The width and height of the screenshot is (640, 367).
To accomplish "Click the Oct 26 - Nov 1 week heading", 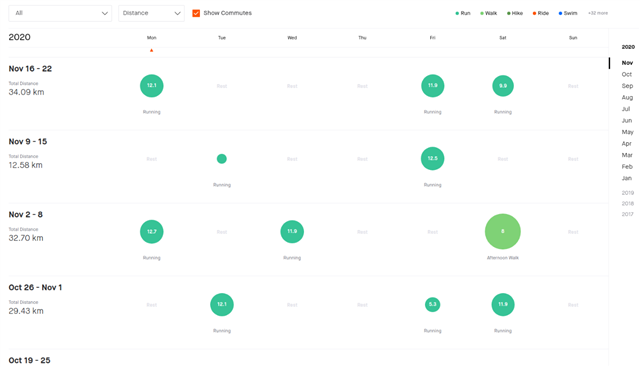I will tap(35, 287).
